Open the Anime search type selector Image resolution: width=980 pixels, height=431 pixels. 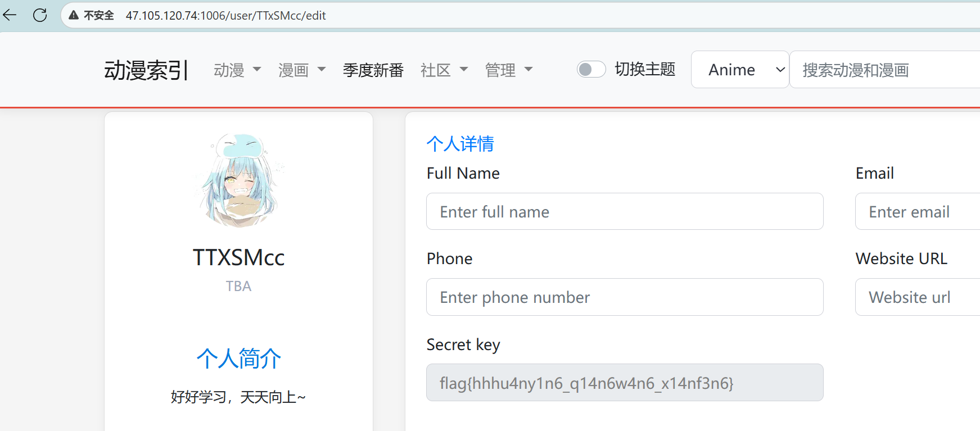[740, 70]
